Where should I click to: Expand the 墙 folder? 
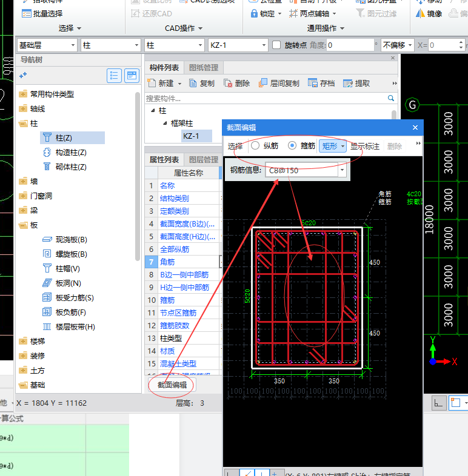coord(23,182)
